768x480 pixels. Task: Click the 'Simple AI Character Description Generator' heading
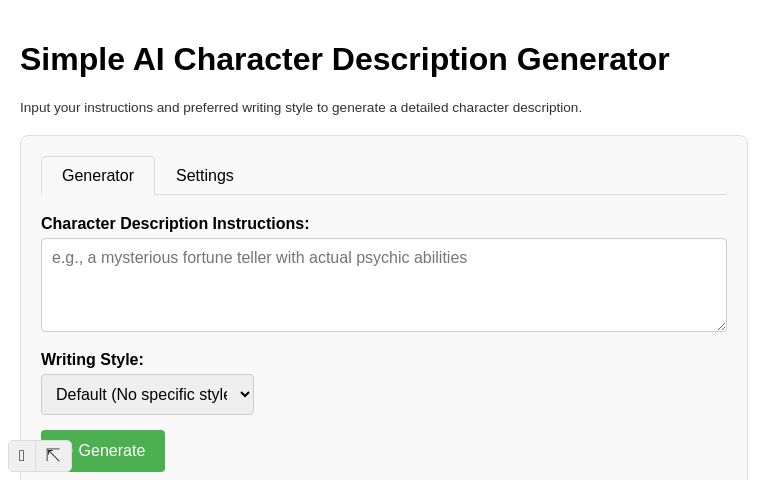[x=344, y=59]
